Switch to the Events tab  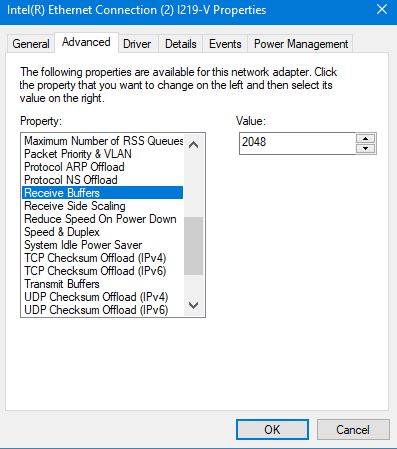[x=225, y=44]
